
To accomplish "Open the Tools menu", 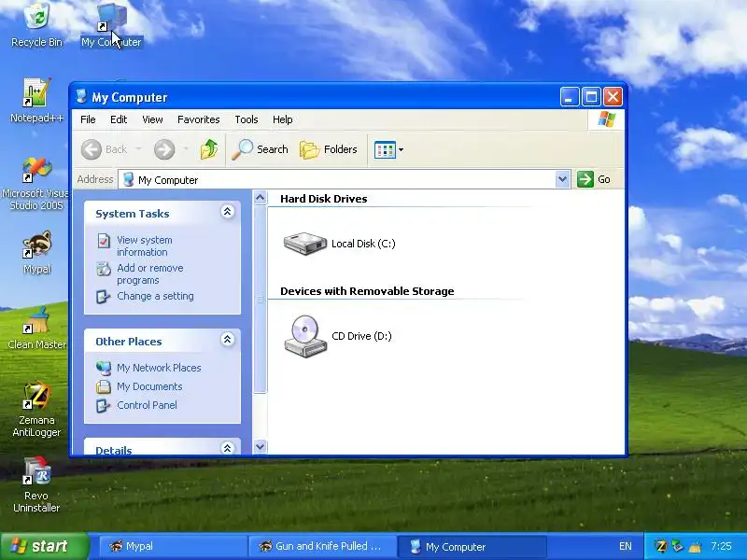I will click(x=247, y=119).
